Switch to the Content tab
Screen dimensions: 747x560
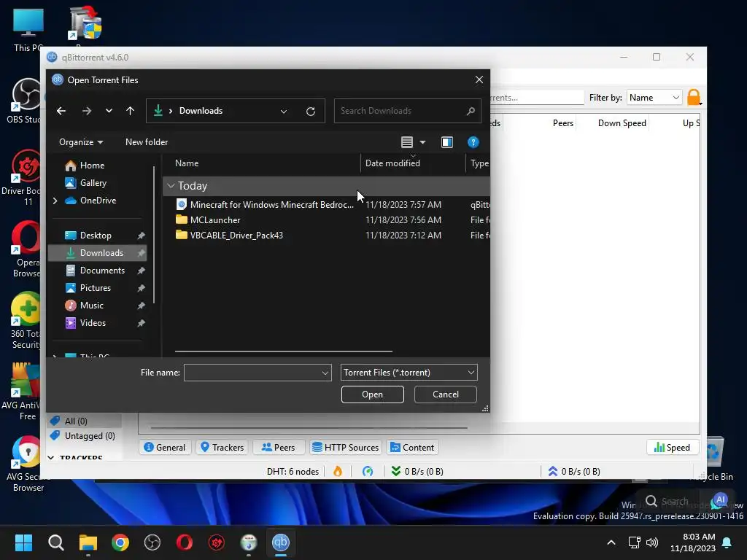point(412,448)
